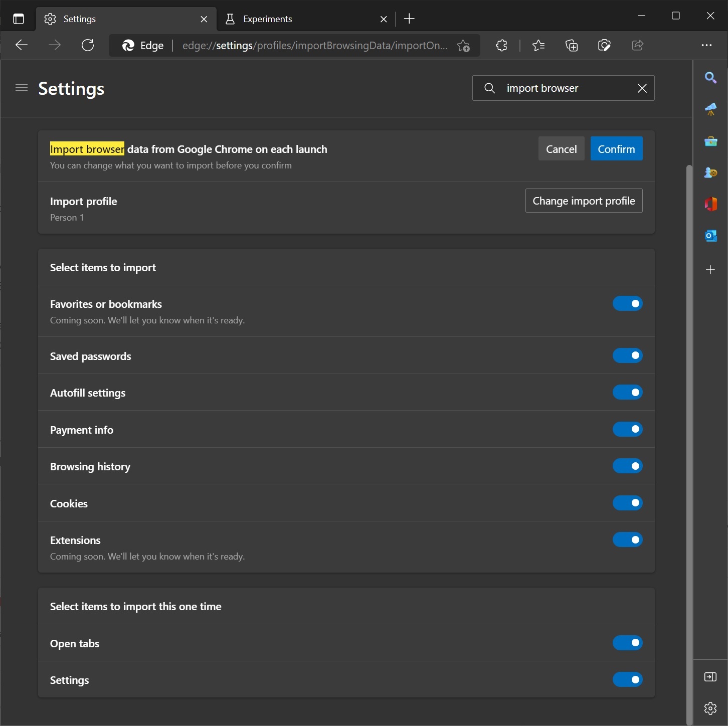Open the Settings hamburger menu
The image size is (728, 726).
[x=21, y=88]
